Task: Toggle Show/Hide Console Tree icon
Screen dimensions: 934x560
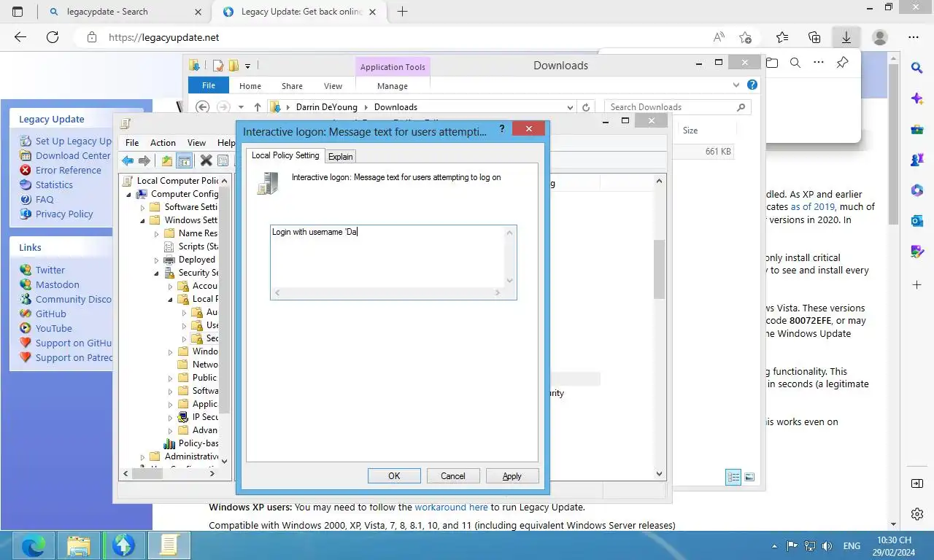Action: point(185,160)
